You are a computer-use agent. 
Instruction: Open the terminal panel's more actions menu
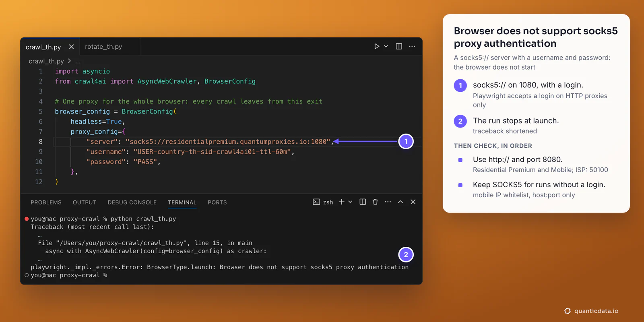click(x=388, y=202)
